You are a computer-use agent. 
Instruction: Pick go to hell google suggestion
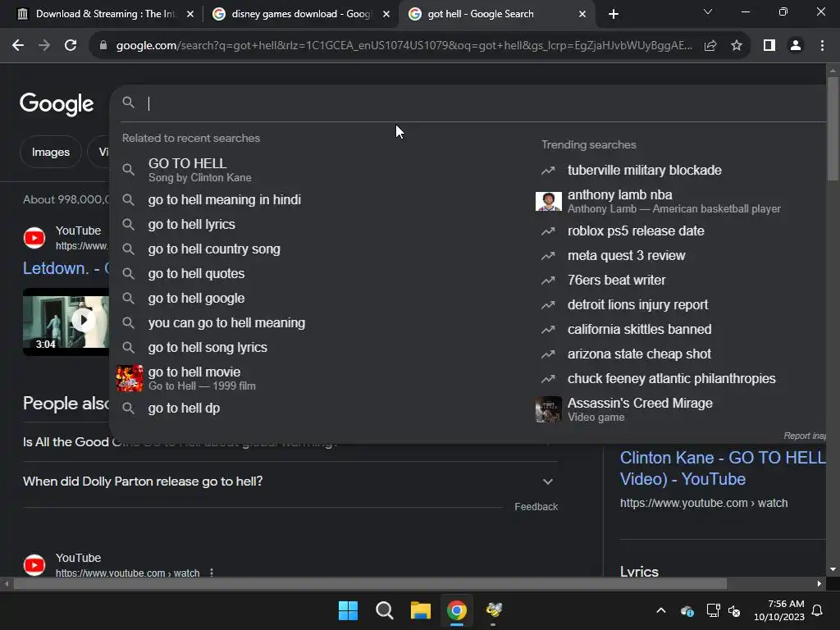coord(316,299)
